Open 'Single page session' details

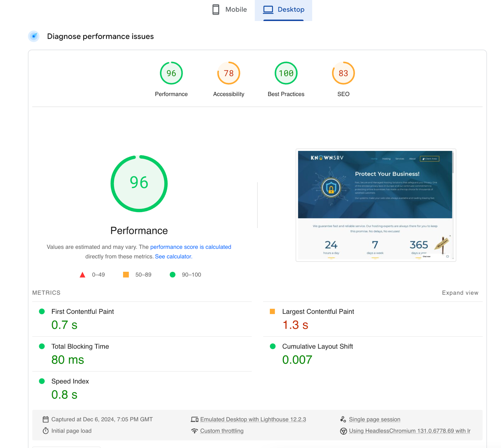click(374, 419)
